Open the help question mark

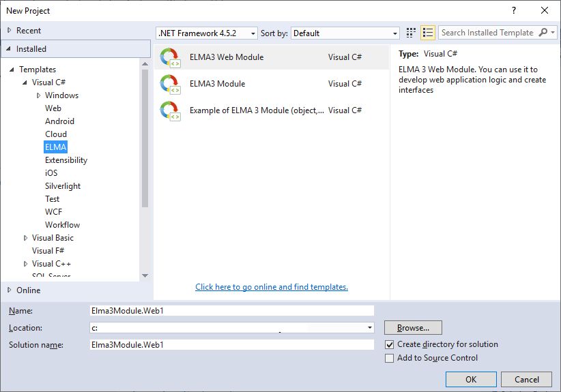[514, 10]
